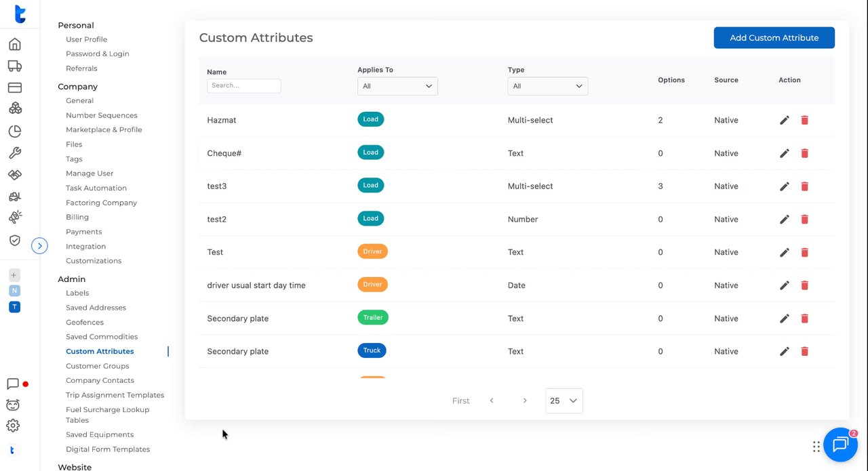Open Fuel Surcharge Lookup Tables page
Image resolution: width=868 pixels, height=471 pixels.
pos(107,415)
